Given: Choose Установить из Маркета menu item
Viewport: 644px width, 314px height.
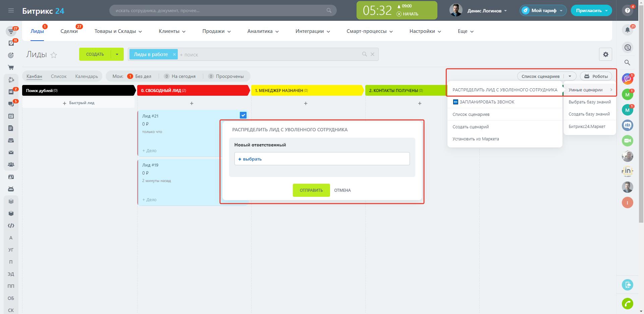Looking at the screenshot, I should pos(505,139).
